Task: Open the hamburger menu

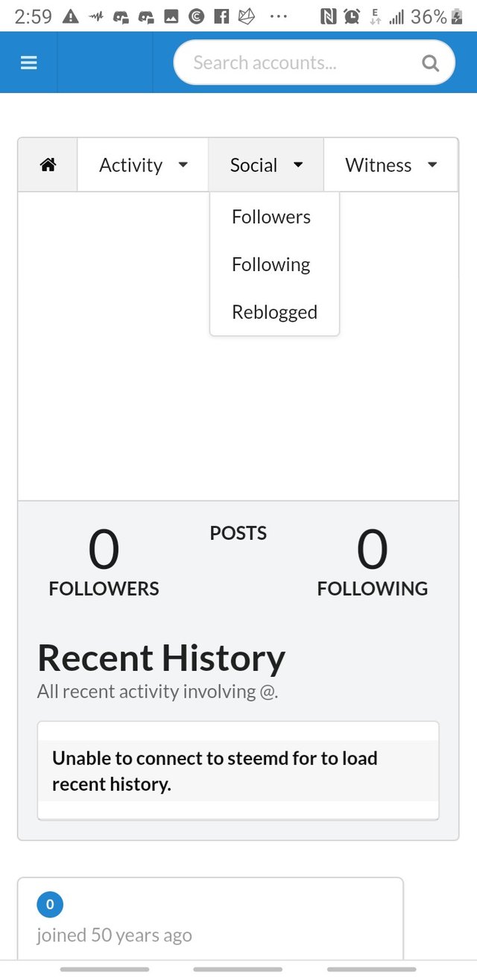Action: [28, 63]
